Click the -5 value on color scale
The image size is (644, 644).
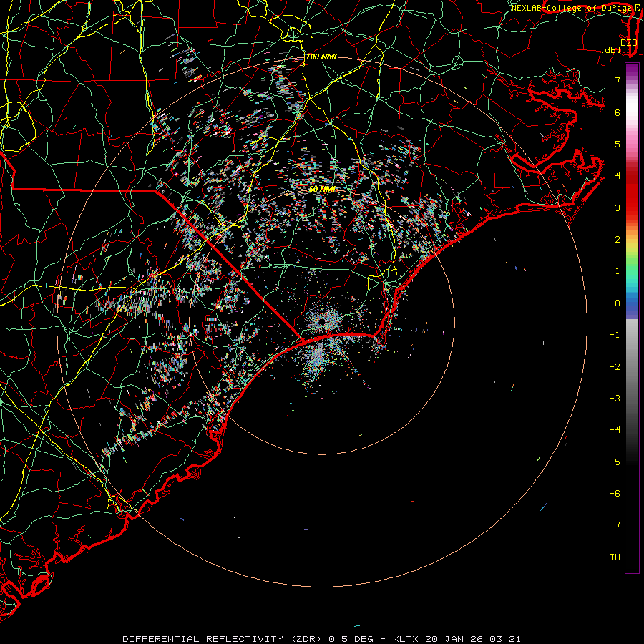615,462
